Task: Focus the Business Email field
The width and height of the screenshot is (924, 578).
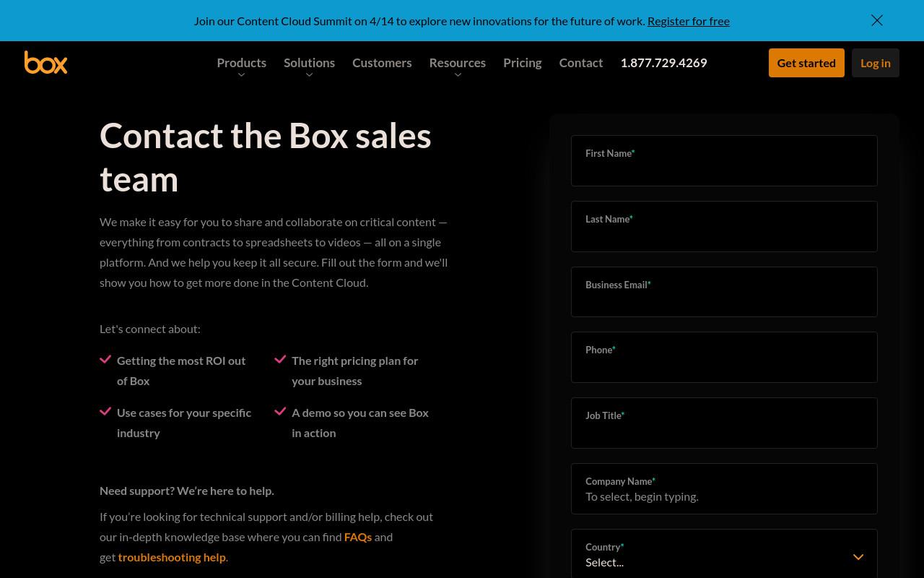Action: [724, 292]
